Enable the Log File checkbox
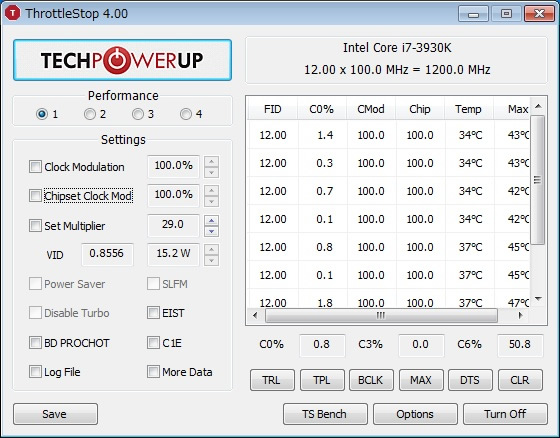The height and width of the screenshot is (438, 560). [35, 372]
